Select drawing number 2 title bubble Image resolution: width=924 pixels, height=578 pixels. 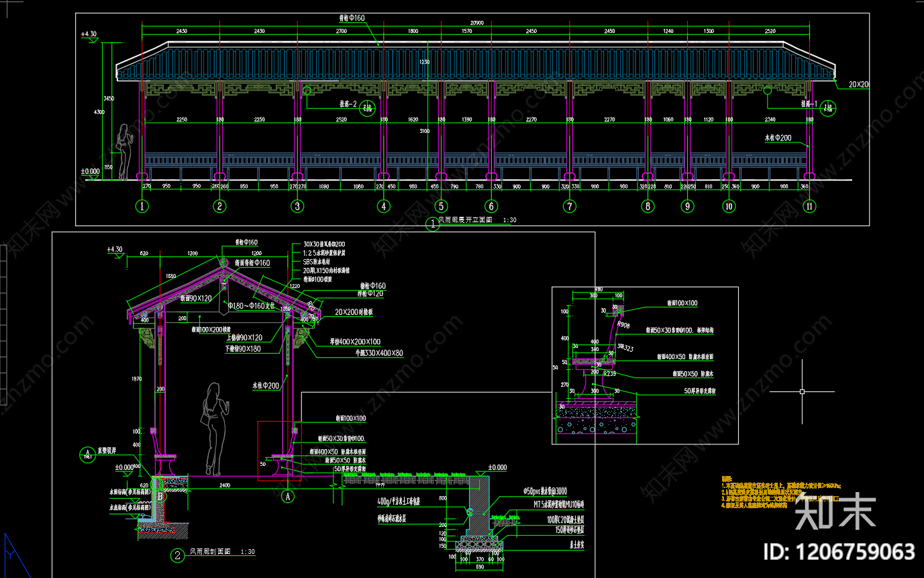(177, 555)
